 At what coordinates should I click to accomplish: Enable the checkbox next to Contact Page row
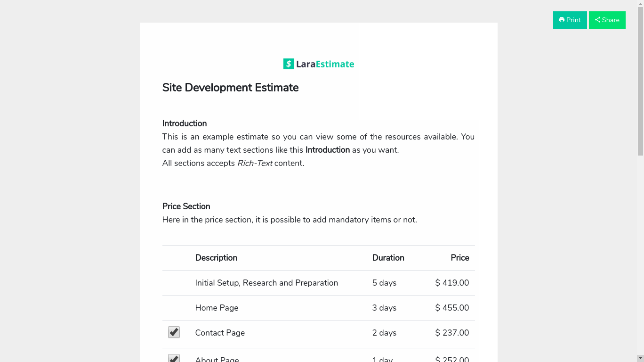click(x=174, y=332)
